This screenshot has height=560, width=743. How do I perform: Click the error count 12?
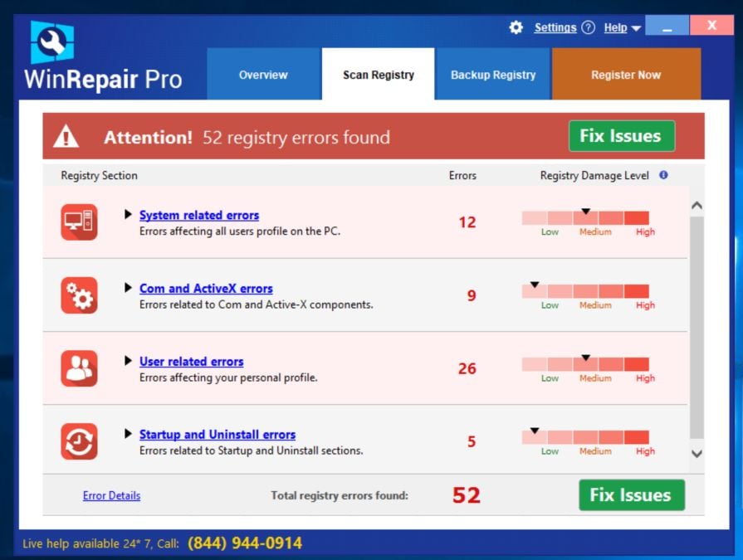467,222
